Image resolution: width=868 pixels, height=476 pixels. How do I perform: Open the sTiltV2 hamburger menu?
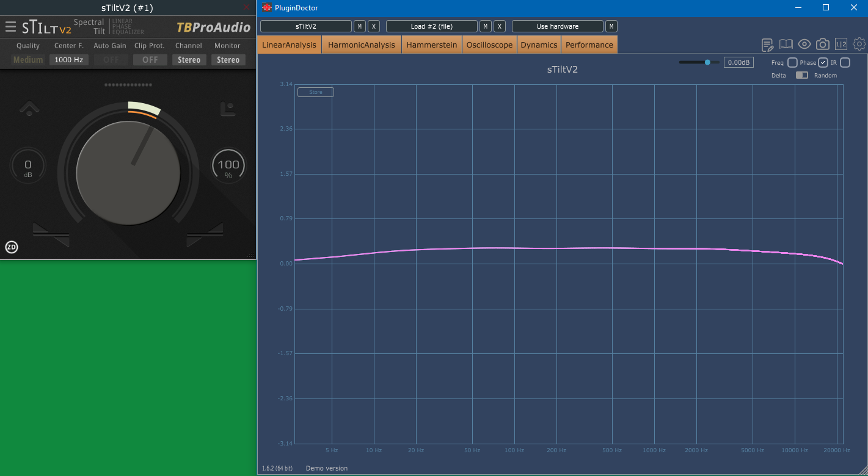coord(10,27)
